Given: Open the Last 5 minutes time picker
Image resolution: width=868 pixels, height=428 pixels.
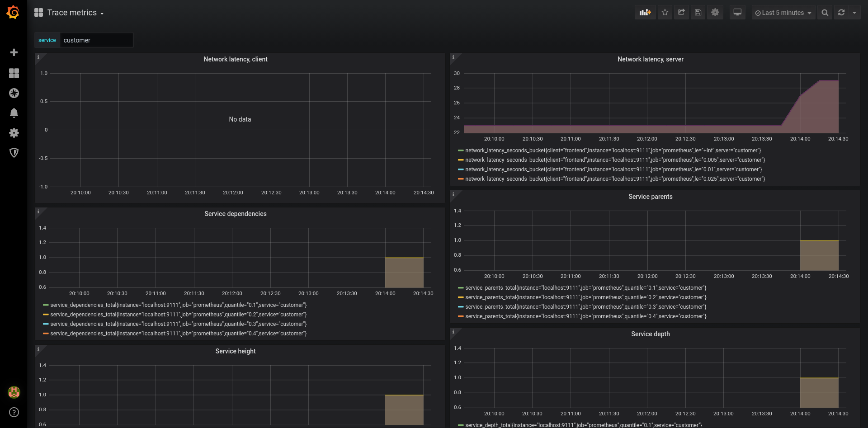Looking at the screenshot, I should [783, 13].
